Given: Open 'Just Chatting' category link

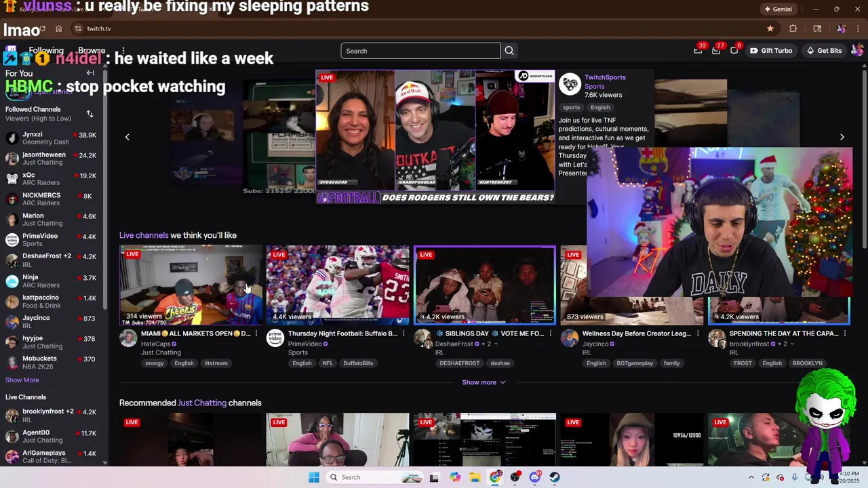Looking at the screenshot, I should point(202,403).
